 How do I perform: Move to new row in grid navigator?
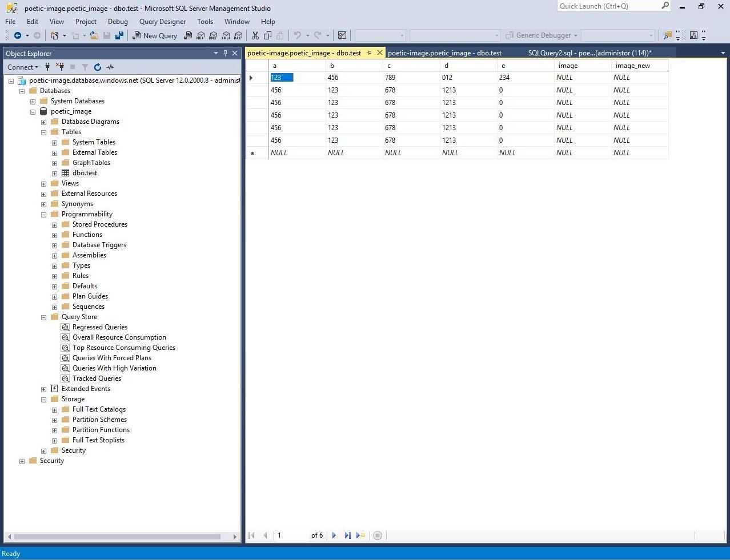click(x=360, y=535)
